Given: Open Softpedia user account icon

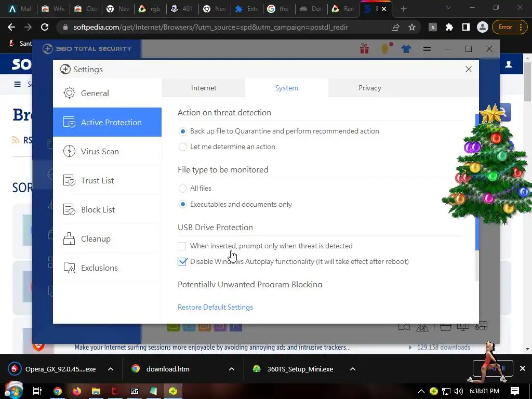Looking at the screenshot, I should coord(509,64).
